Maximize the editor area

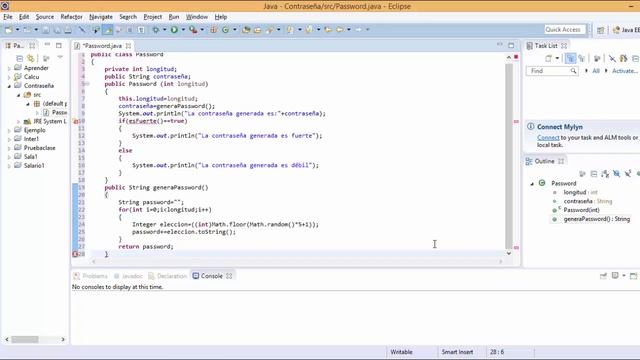click(x=511, y=45)
